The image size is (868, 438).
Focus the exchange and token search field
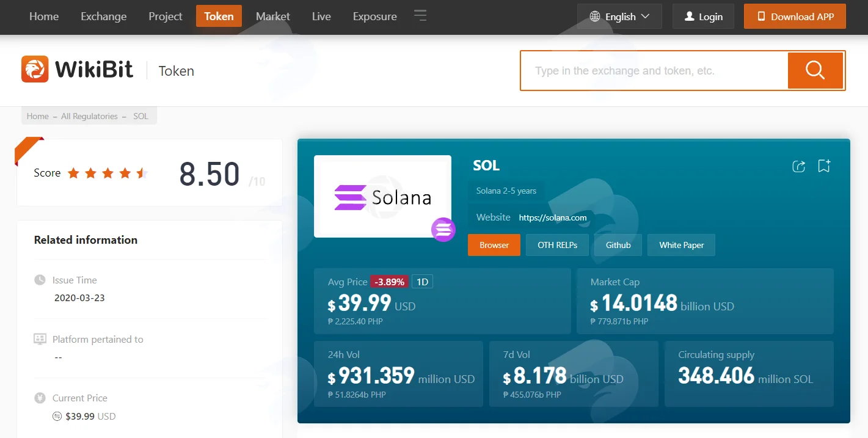[x=654, y=70]
